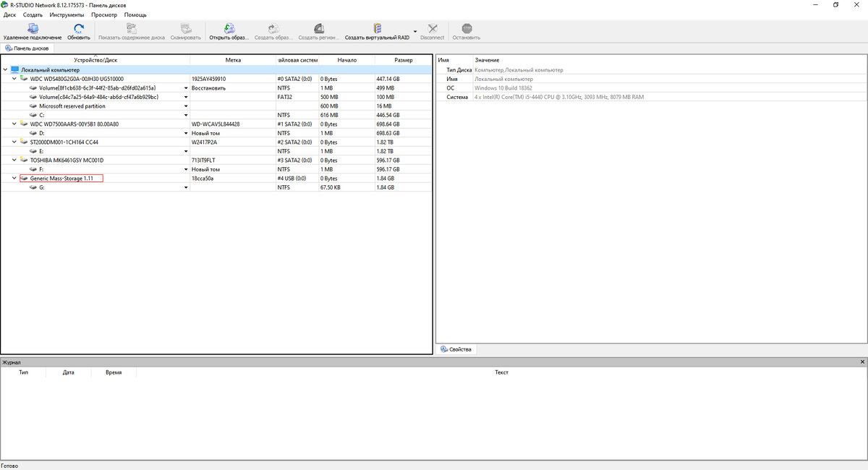868x470 pixels.
Task: Collapse the Локальный компьютер tree node
Action: click(x=6, y=69)
